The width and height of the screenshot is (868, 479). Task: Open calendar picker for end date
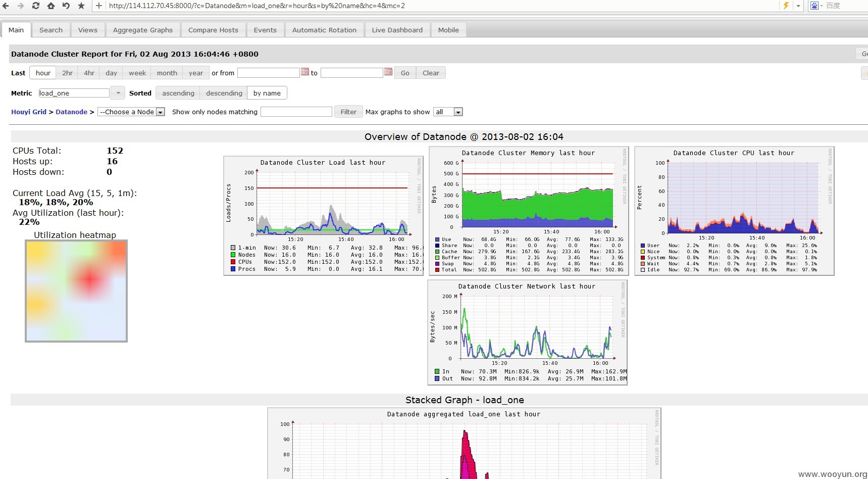pyautogui.click(x=388, y=72)
